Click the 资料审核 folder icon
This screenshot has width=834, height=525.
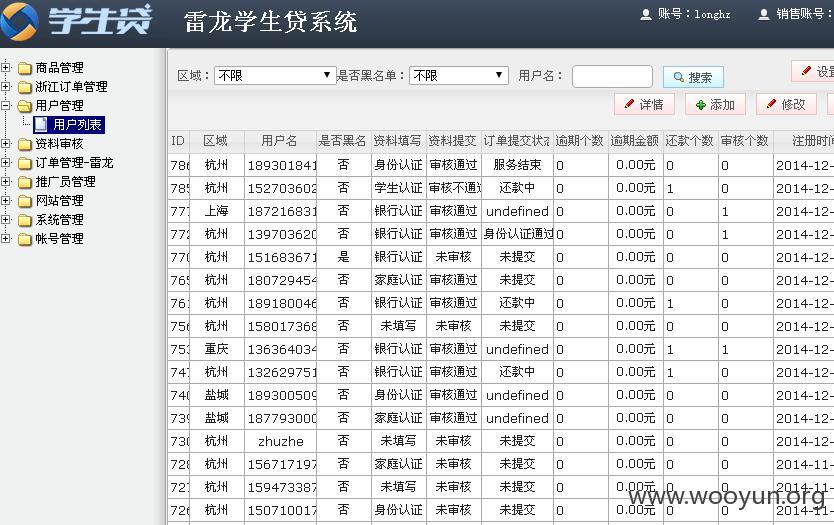click(24, 144)
